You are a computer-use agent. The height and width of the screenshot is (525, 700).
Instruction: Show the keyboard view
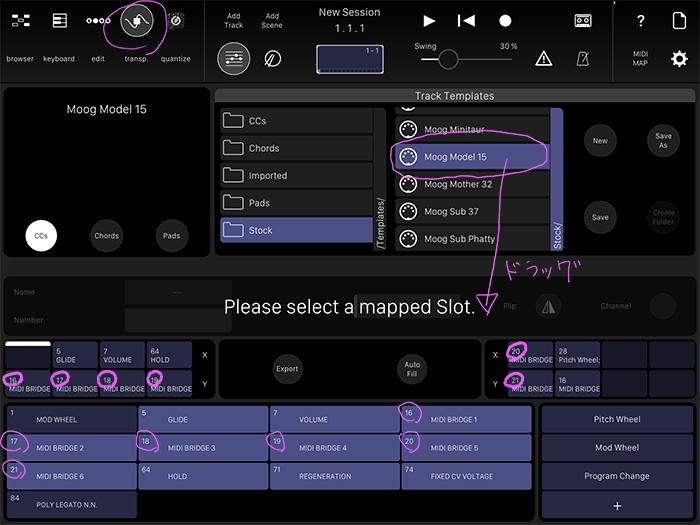click(59, 21)
